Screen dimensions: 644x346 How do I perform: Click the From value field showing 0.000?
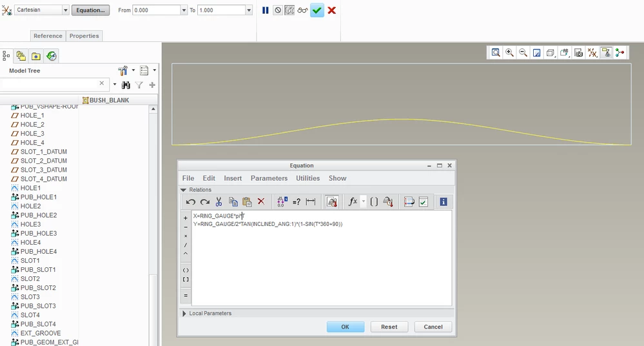[157, 10]
